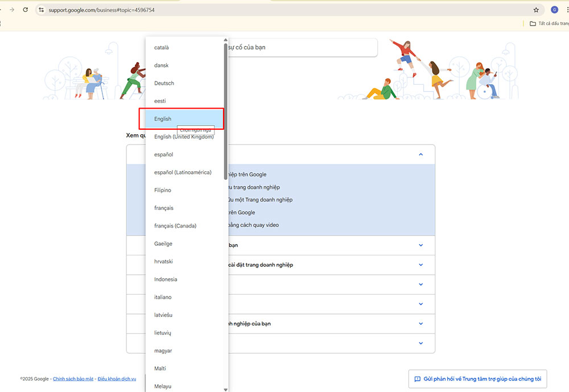
Task: Click the language list scrollbar thumb
Action: point(225,112)
